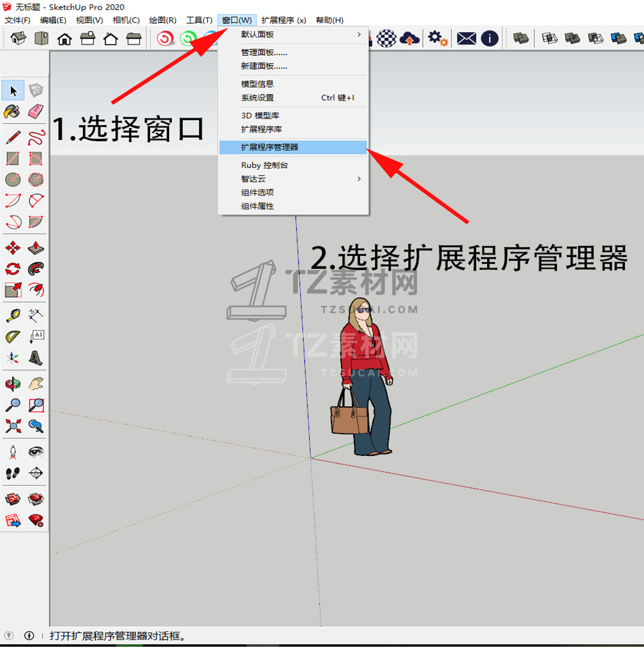Select the Scale tool

[13, 290]
